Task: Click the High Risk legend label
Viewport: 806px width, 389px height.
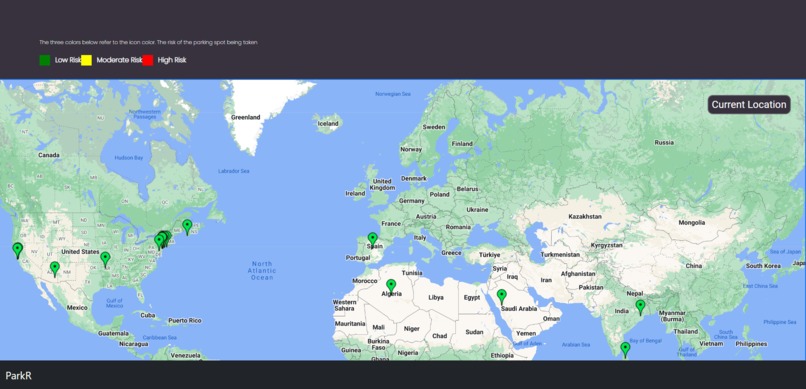Action: (x=172, y=60)
